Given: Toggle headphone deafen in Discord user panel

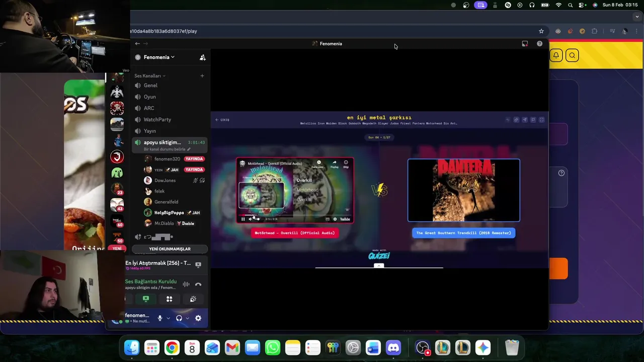Looking at the screenshot, I should [x=179, y=318].
